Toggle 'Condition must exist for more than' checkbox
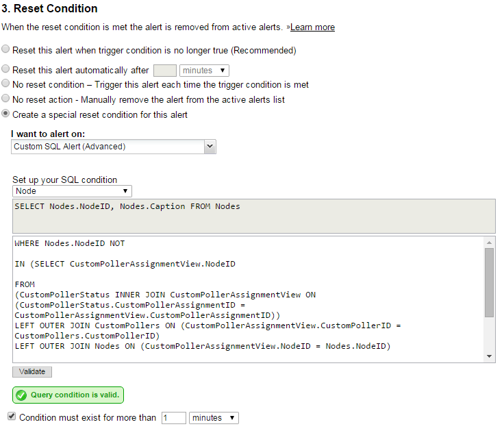This screenshot has width=504, height=431. tap(12, 416)
